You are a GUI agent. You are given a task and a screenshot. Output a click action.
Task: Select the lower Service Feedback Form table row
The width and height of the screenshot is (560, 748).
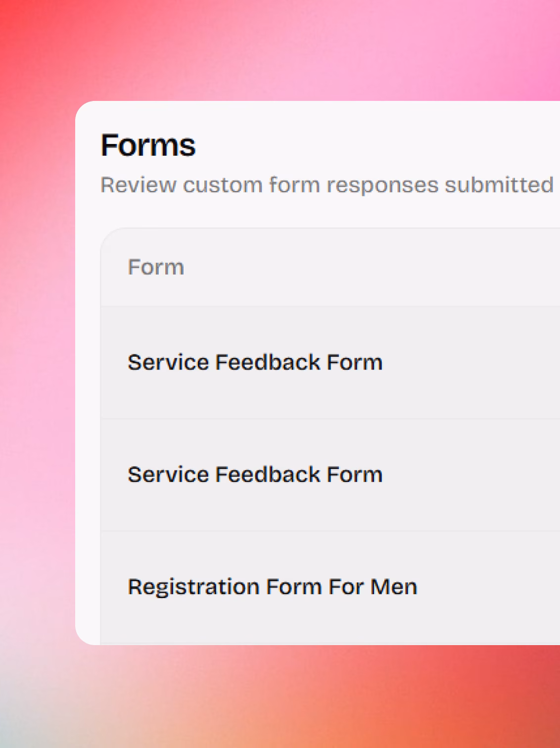pyautogui.click(x=330, y=475)
